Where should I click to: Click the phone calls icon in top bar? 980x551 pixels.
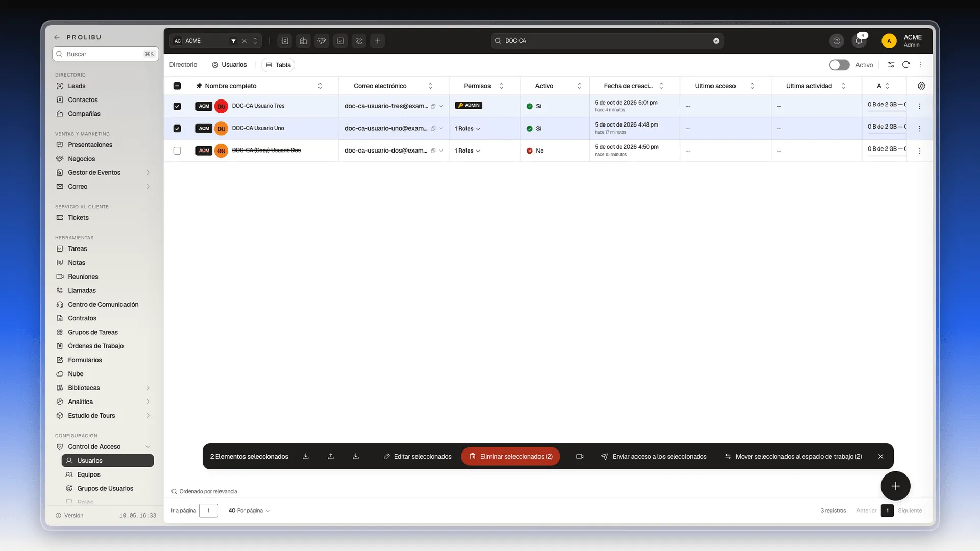coord(359,41)
